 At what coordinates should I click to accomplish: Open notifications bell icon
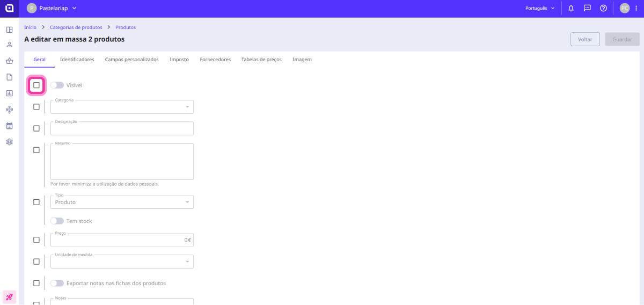[x=571, y=8]
